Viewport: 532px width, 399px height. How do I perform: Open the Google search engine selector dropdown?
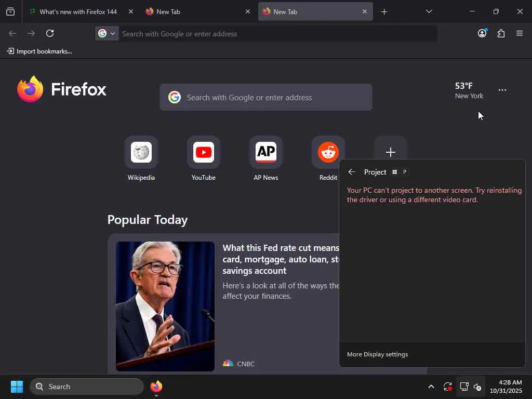(107, 33)
